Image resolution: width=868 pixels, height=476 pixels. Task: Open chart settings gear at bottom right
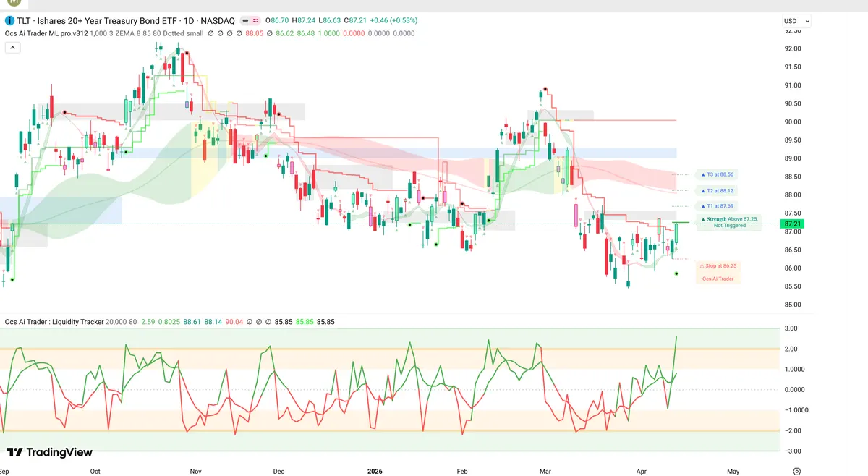coord(796,471)
